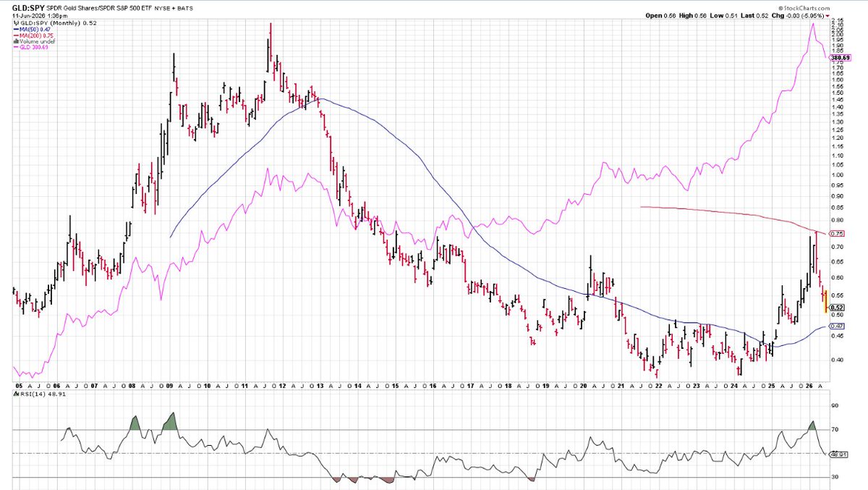The width and height of the screenshot is (868, 490).
Task: Click the RSI 30 oversold level label
Action: (x=835, y=477)
